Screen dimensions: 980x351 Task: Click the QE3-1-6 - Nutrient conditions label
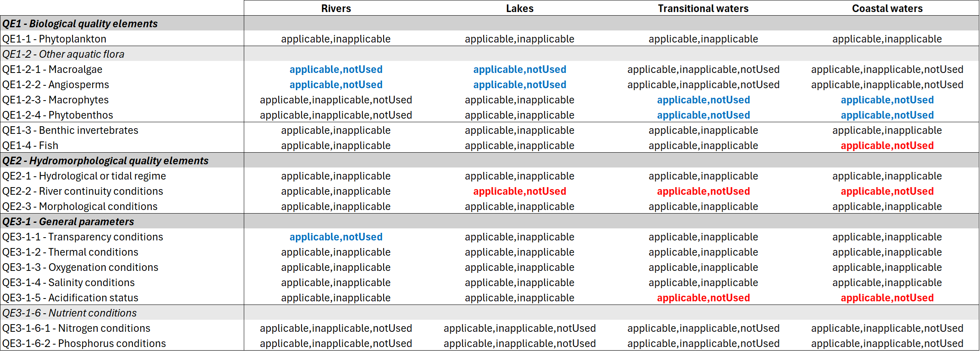(69, 313)
